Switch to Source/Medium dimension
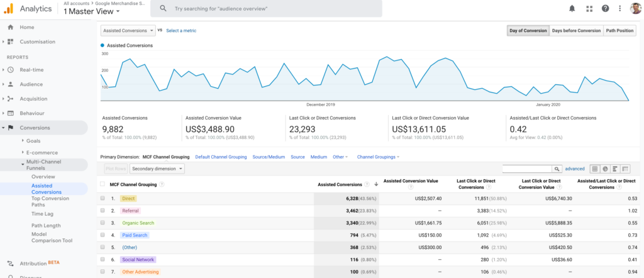Viewport: 644px width, 278px height. click(x=269, y=157)
